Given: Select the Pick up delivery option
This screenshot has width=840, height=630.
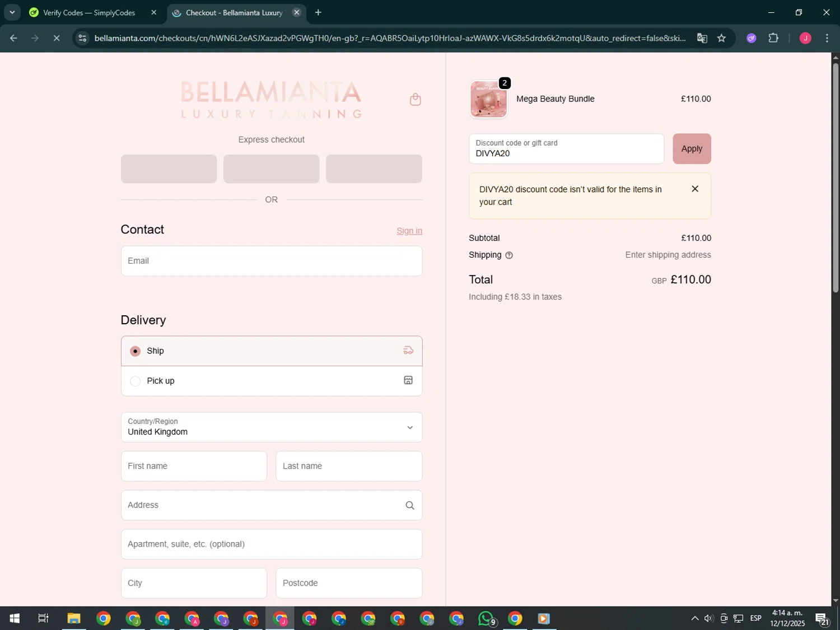Looking at the screenshot, I should coord(272,381).
